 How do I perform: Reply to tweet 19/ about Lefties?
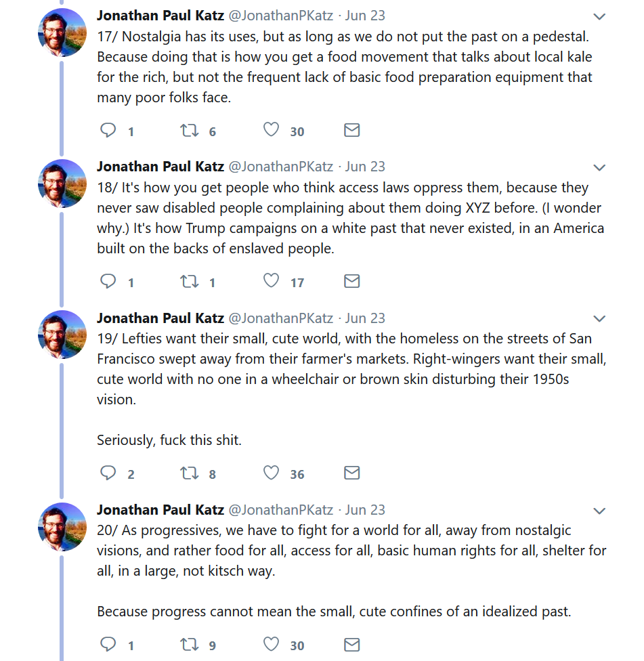(108, 473)
